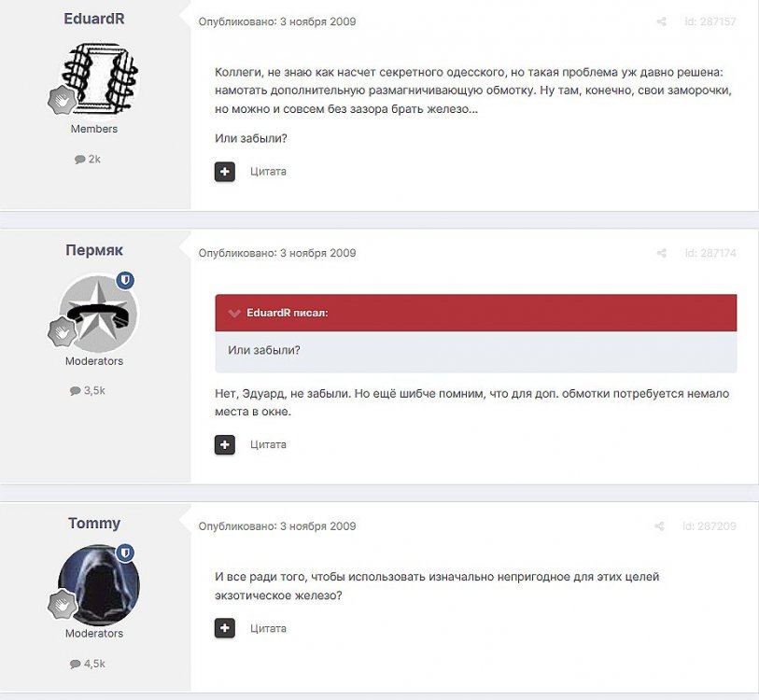Click the Цитата link under EduardR's post

[268, 172]
